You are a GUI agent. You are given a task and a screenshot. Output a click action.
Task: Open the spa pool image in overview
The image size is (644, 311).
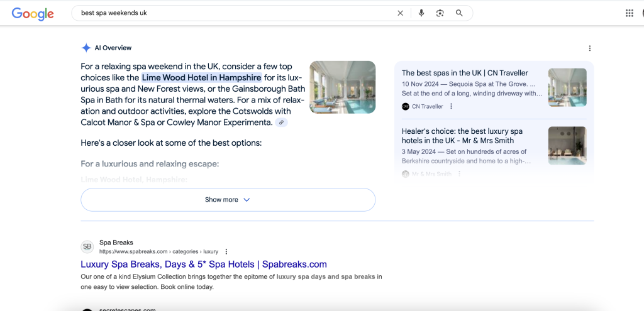pyautogui.click(x=342, y=87)
